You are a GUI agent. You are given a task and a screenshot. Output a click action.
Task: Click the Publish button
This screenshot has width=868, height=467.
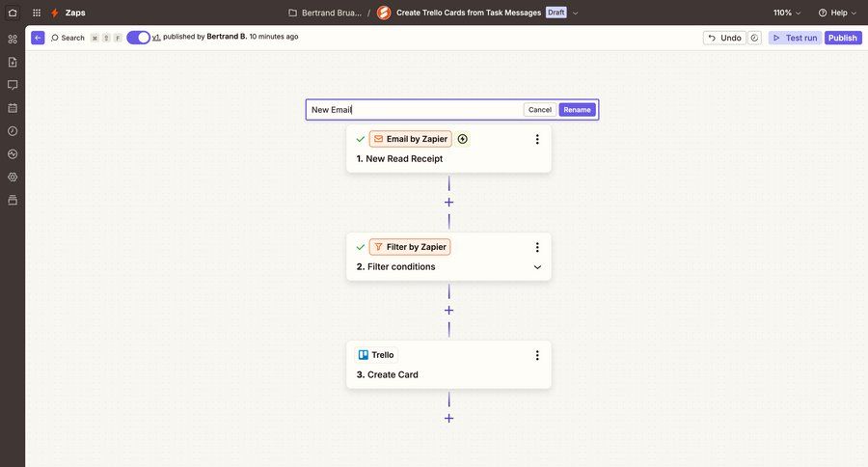[x=843, y=38]
